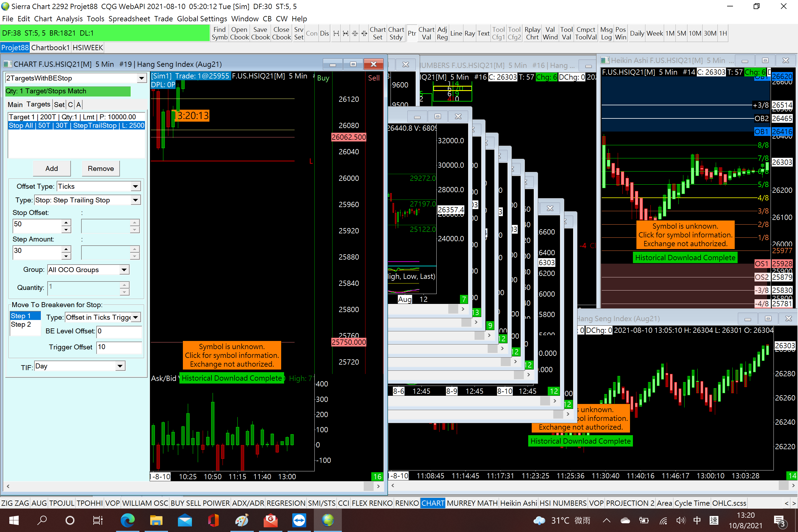Open the TIF Day dropdown
The width and height of the screenshot is (798, 532).
pyautogui.click(x=120, y=366)
